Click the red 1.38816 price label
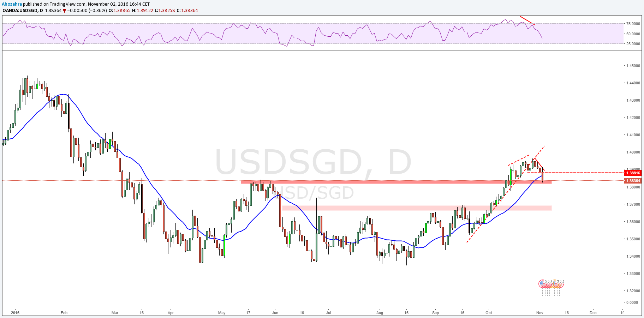 pos(633,173)
